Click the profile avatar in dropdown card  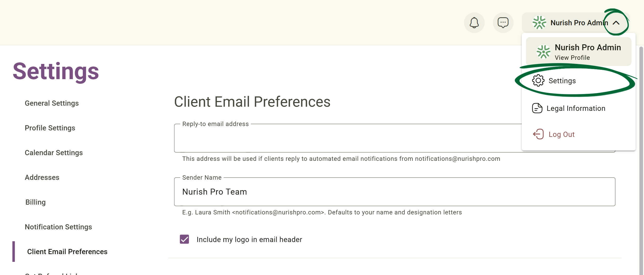[543, 52]
